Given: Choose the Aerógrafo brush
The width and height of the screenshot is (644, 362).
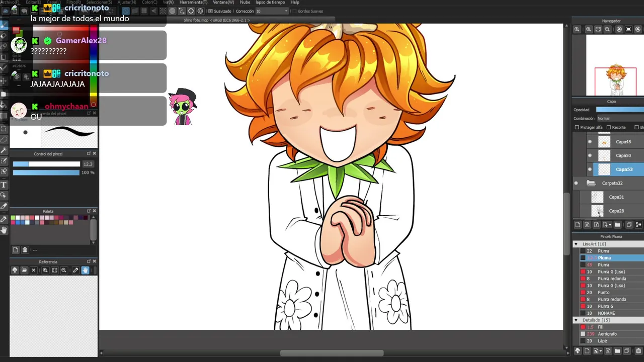Looking at the screenshot, I should coord(612,334).
